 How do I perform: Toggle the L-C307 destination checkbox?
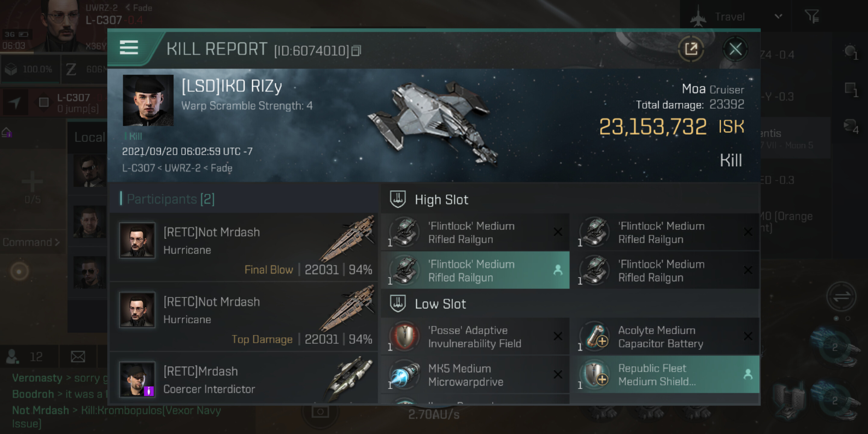[x=44, y=102]
